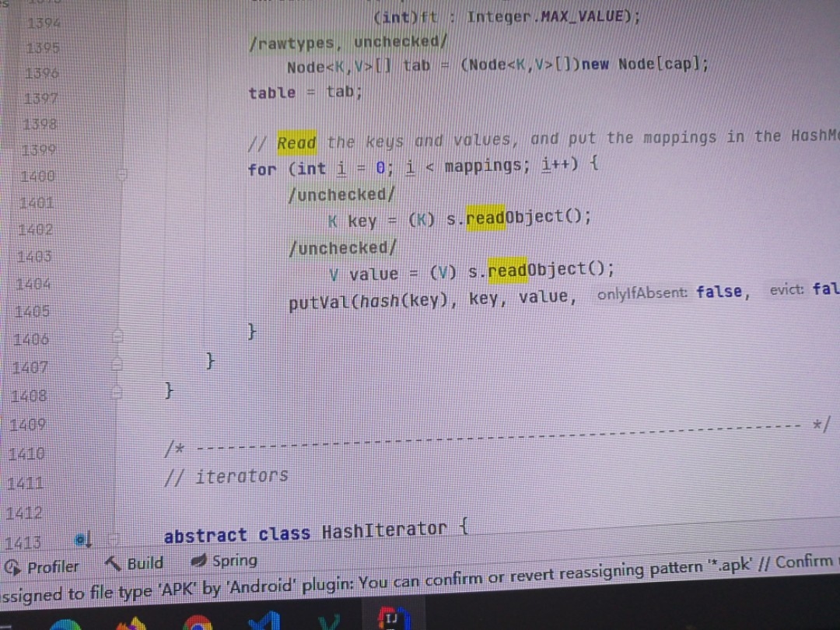
Task: Open the Profiler tool window
Action: click(44, 567)
